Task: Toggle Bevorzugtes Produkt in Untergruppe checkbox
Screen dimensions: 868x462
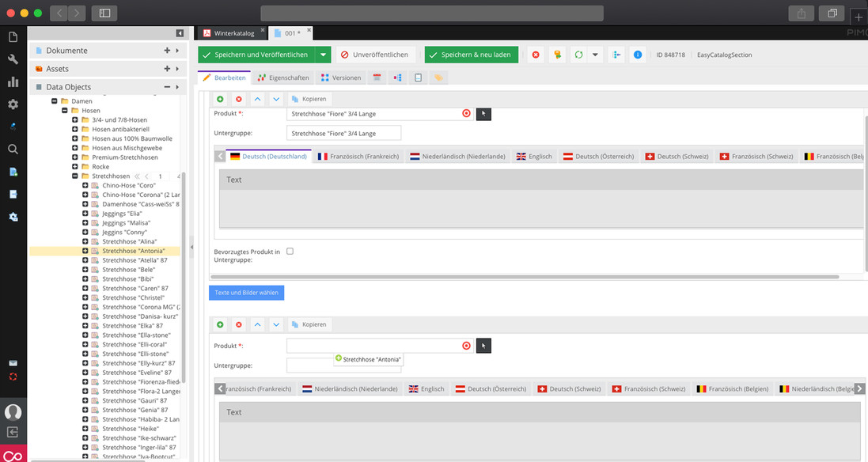Action: [290, 252]
